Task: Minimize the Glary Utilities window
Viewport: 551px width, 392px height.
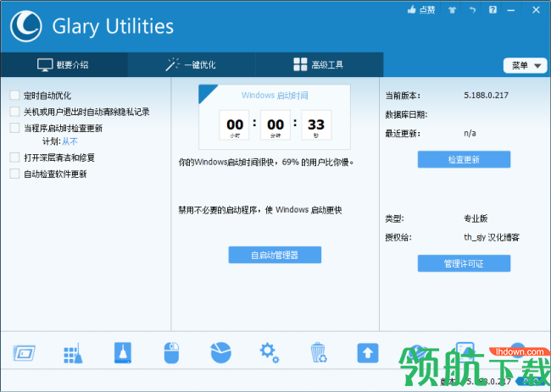Action: tap(511, 10)
